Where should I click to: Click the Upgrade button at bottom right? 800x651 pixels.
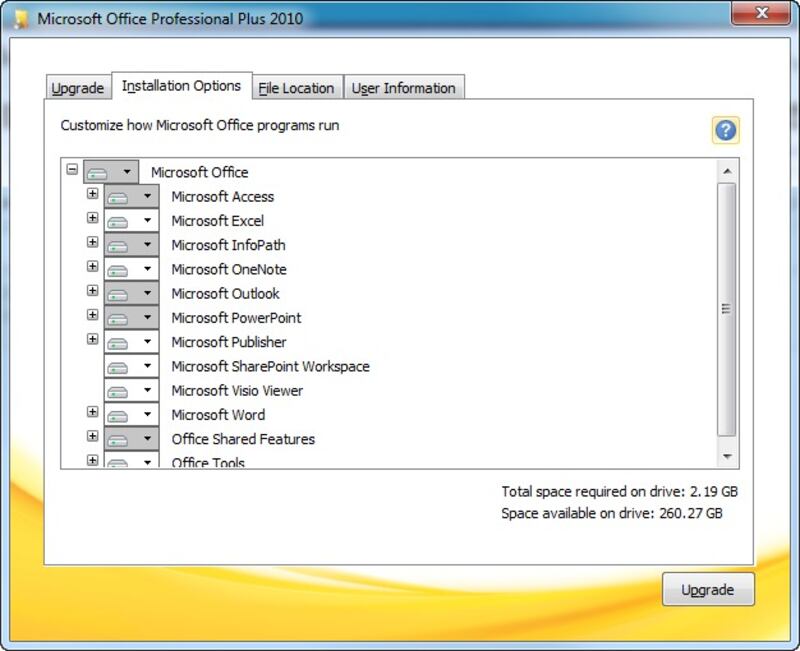click(x=708, y=590)
